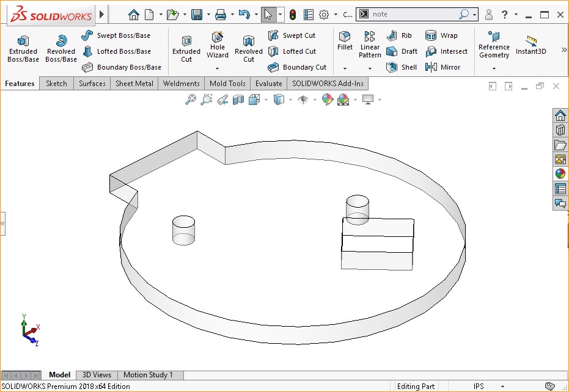Click the Home icon in the top toolbar

(x=133, y=15)
